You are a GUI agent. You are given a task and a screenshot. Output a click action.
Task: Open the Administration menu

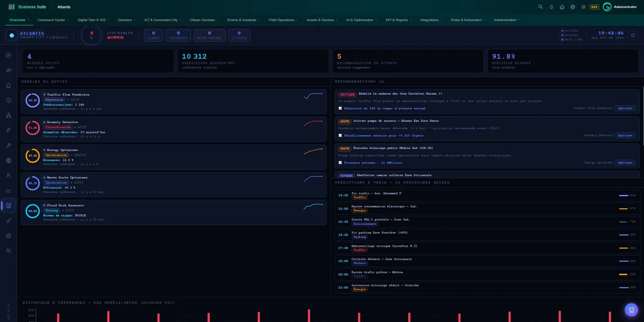click(x=507, y=20)
